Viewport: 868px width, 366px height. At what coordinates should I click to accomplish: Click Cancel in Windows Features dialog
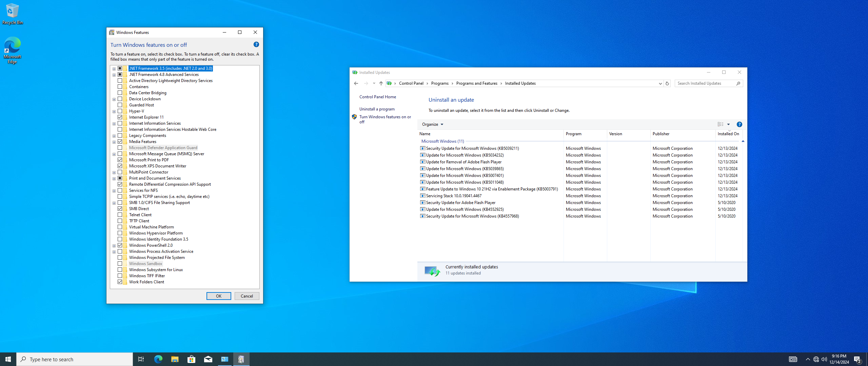click(x=247, y=296)
